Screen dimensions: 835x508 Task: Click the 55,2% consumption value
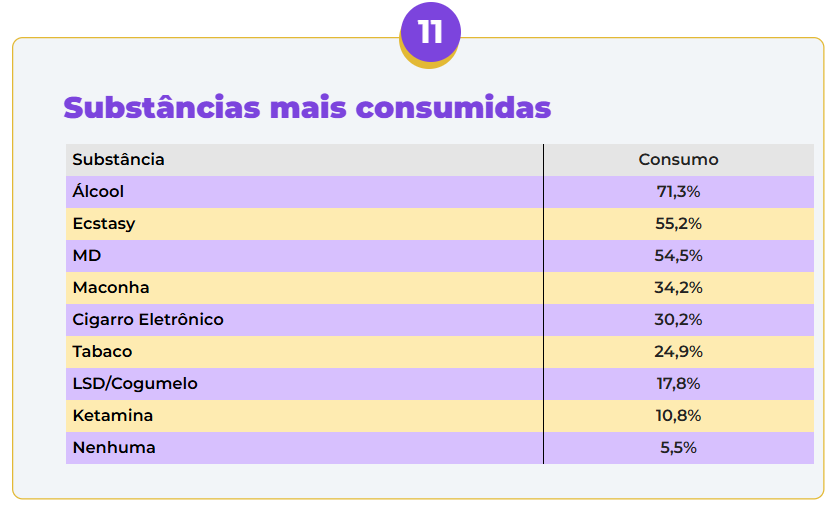coord(678,224)
